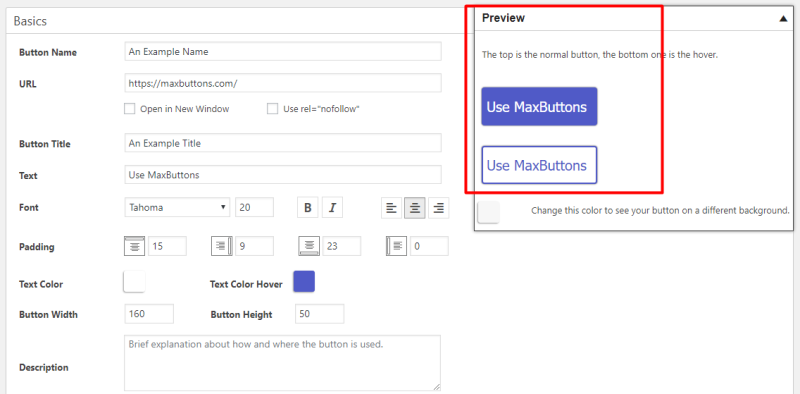Focus the Button Name field
The image size is (800, 394).
point(283,52)
